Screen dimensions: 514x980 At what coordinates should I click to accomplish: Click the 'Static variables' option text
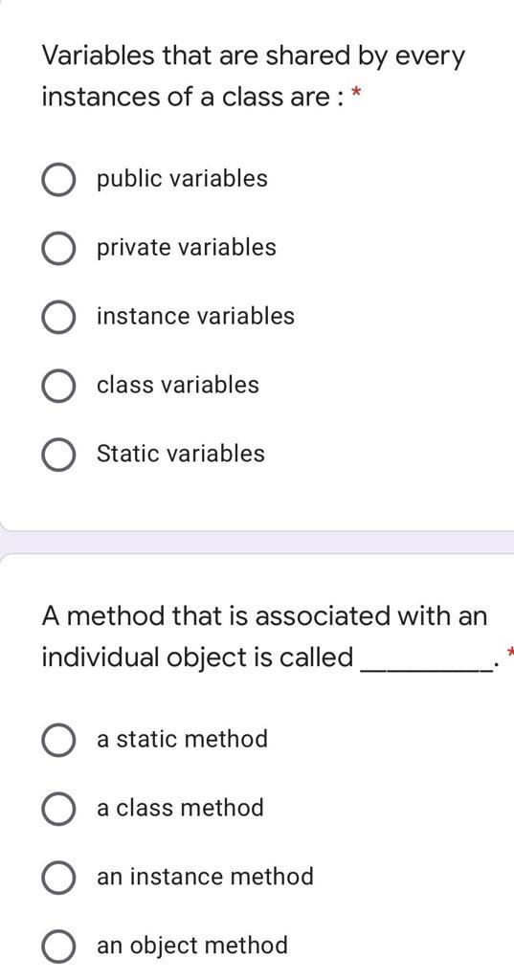[x=181, y=454]
